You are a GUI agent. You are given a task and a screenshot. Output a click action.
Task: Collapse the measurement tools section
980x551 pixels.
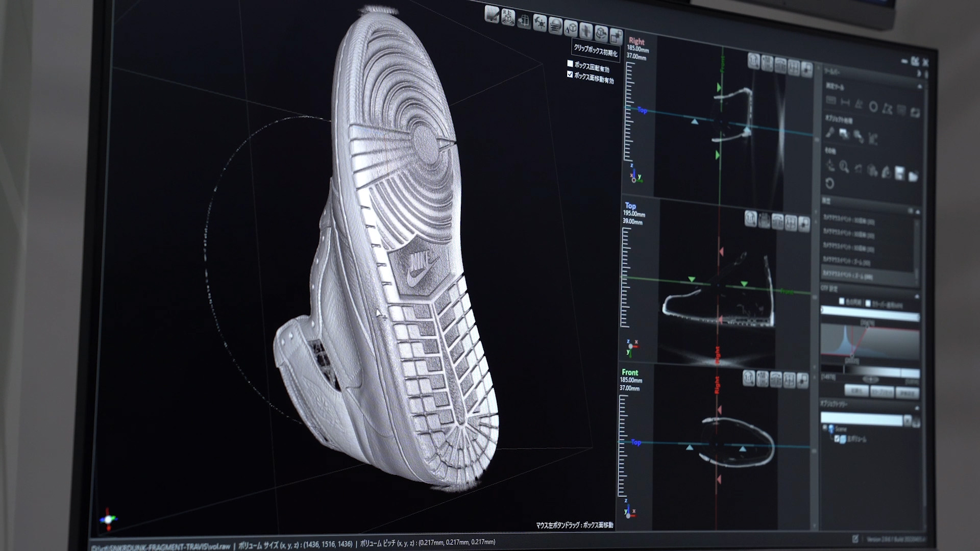[919, 87]
